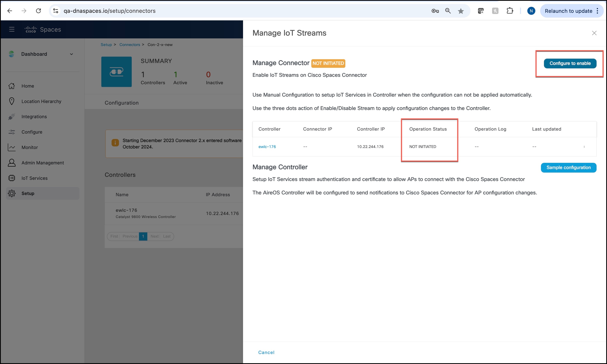Image resolution: width=607 pixels, height=364 pixels.
Task: Click the info icon in the warning banner
Action: click(x=115, y=143)
